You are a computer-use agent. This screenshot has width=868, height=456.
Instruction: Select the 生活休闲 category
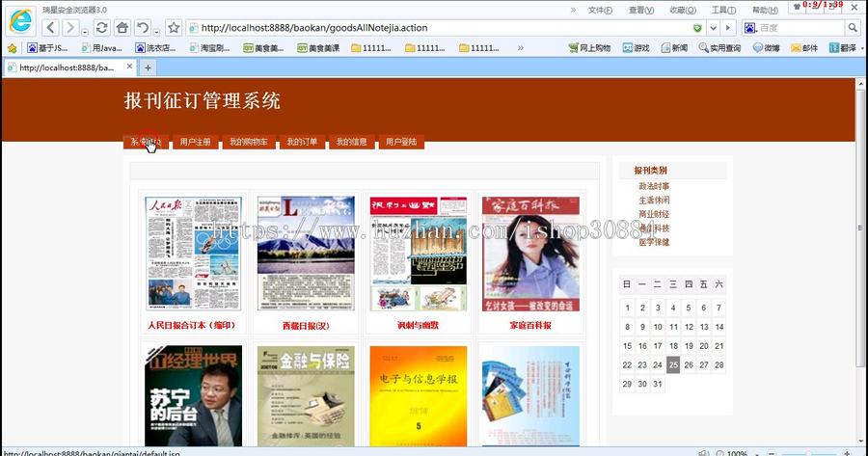(x=654, y=201)
